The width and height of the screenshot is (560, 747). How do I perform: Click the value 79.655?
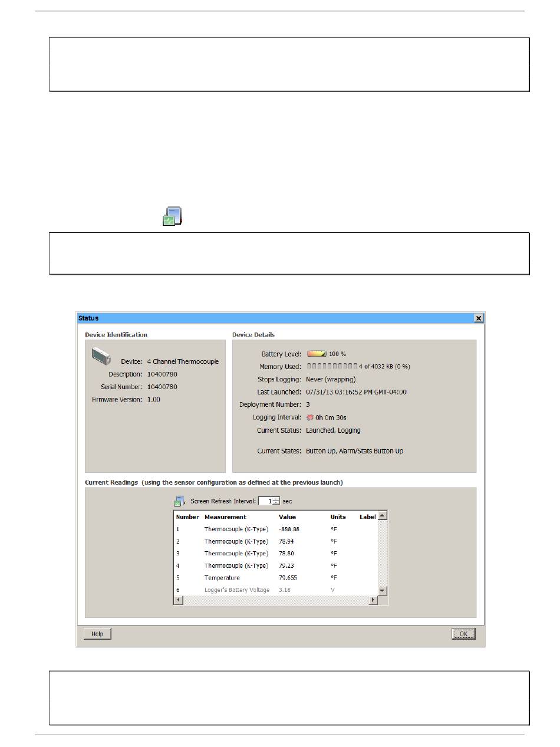(288, 578)
